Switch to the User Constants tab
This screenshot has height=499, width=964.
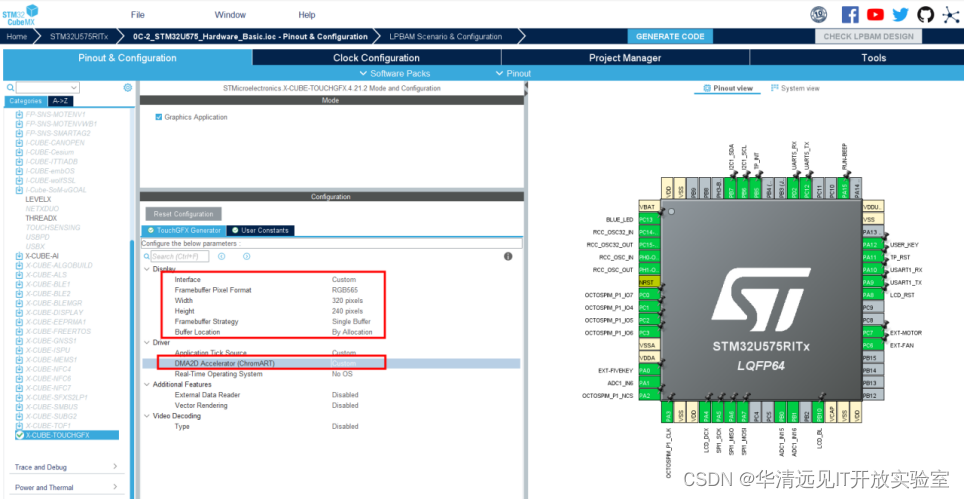click(x=261, y=230)
